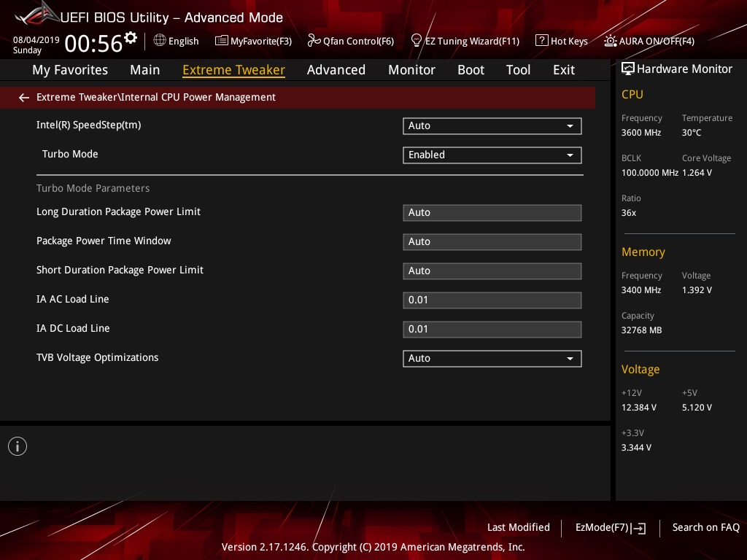747x560 pixels.
Task: Click the EzMode exit arrow icon
Action: pos(639,528)
